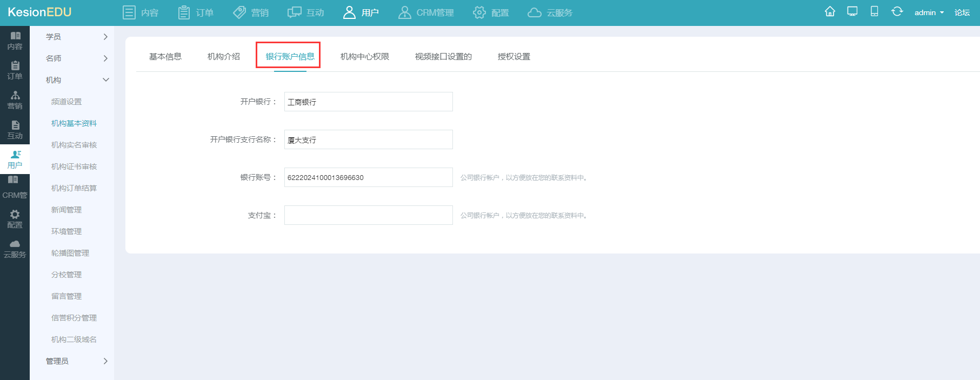Open 机构基本资料 page
Image resolution: width=980 pixels, height=380 pixels.
74,123
